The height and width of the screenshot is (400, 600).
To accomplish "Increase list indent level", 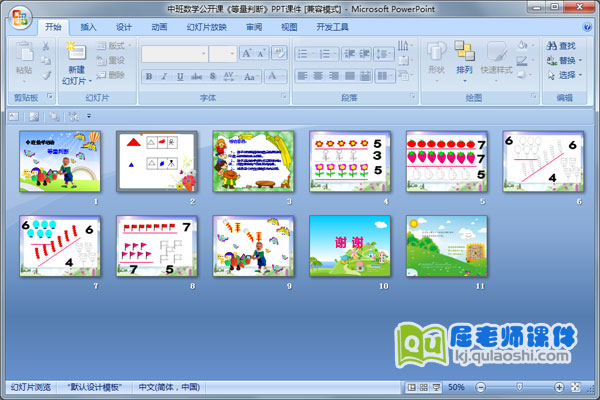I will pyautogui.click(x=364, y=54).
